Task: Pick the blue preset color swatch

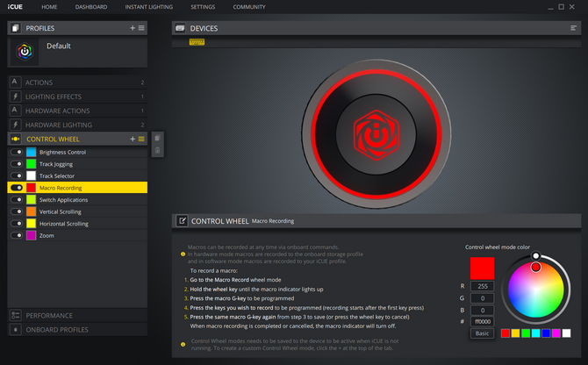Action: (546, 333)
